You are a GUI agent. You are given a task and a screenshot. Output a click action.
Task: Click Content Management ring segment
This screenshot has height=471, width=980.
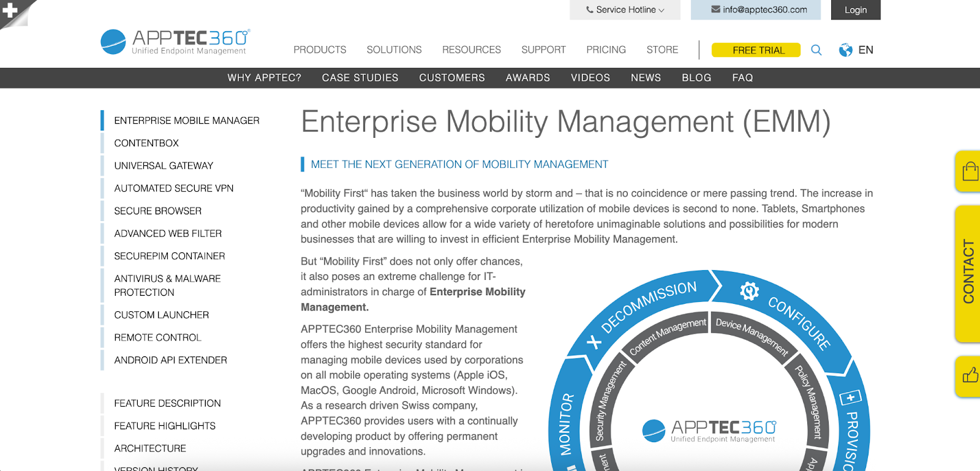[x=668, y=336]
